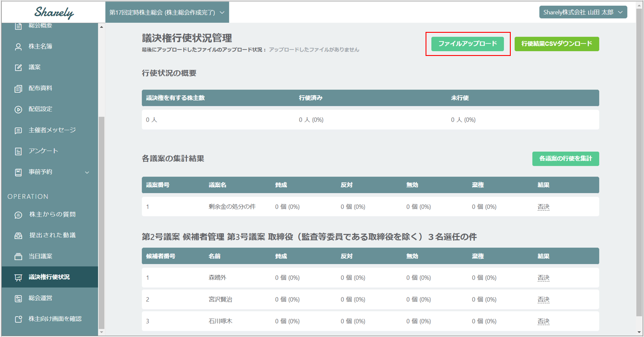Click the 否決 result for 森鴎外
This screenshot has width=644, height=337.
click(543, 278)
